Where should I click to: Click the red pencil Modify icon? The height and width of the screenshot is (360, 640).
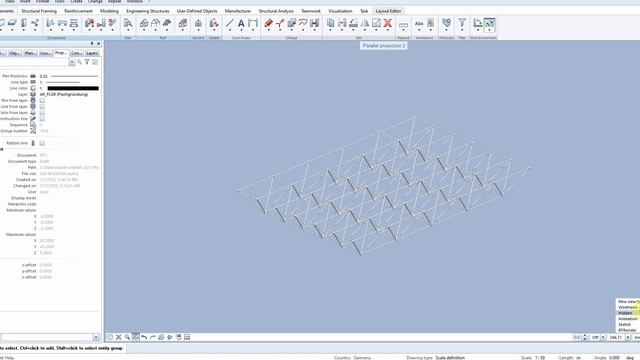[x=268, y=23]
